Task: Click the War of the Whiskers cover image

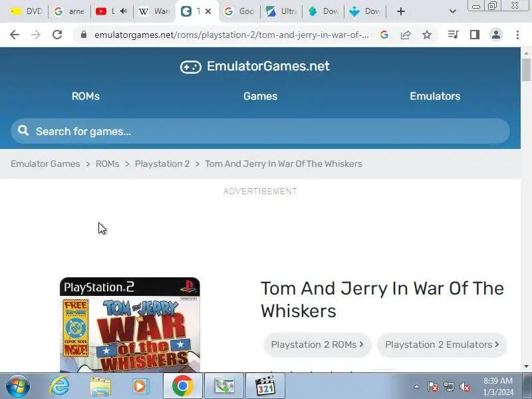Action: (130, 325)
